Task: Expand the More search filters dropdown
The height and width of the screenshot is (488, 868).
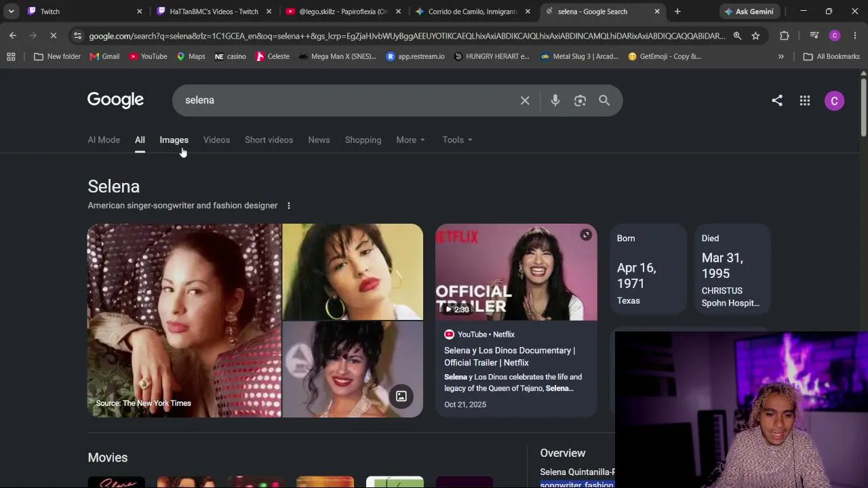Action: point(410,140)
